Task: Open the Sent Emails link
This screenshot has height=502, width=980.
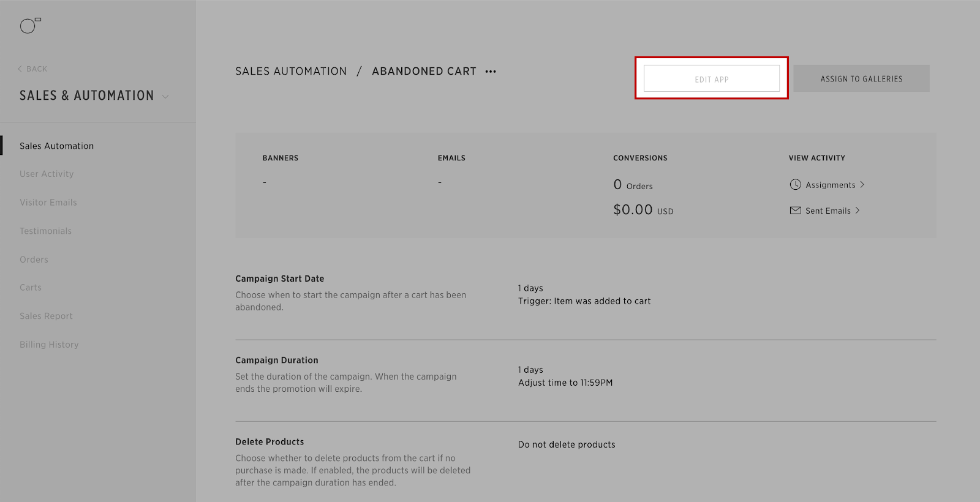Action: point(828,211)
